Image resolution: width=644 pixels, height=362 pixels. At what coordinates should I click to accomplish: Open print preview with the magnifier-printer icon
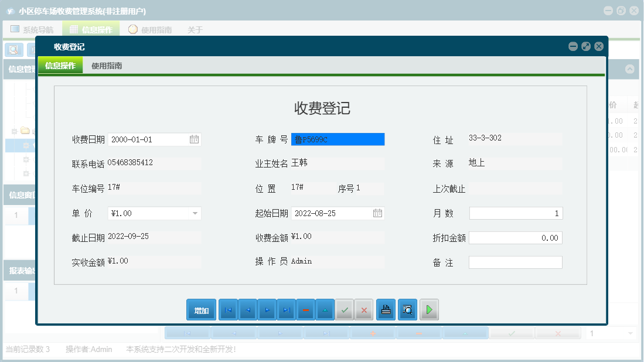[407, 310]
